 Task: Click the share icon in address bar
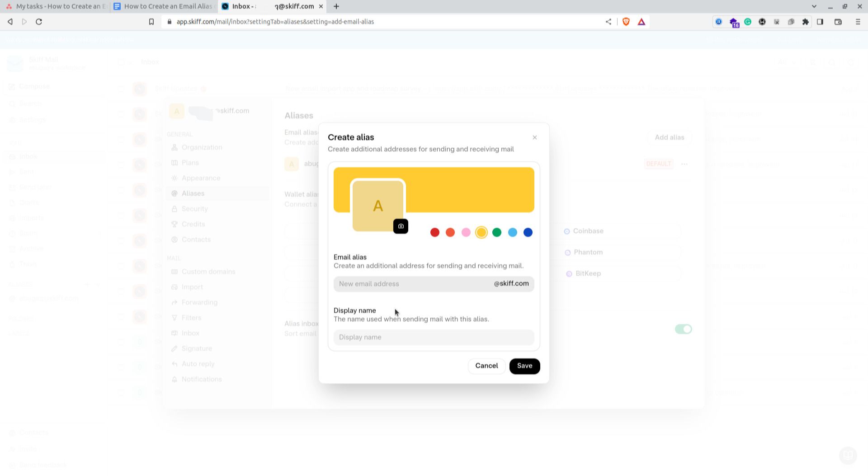[609, 22]
